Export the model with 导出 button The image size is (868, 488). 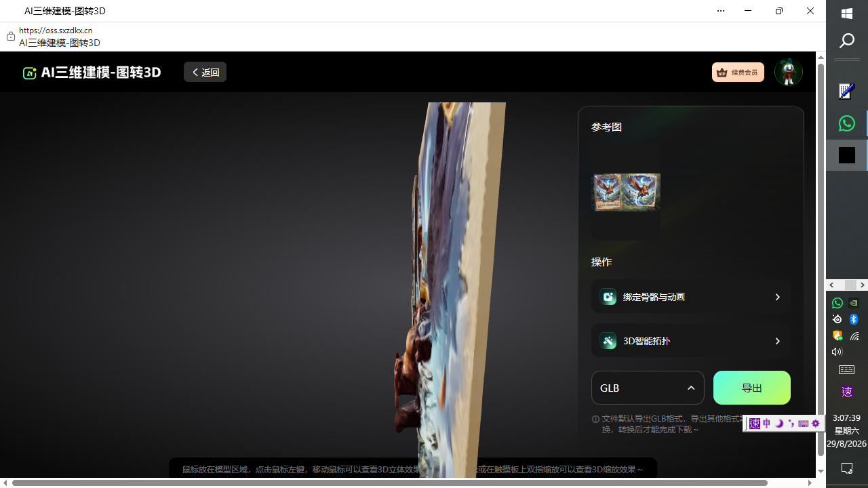[x=752, y=388]
